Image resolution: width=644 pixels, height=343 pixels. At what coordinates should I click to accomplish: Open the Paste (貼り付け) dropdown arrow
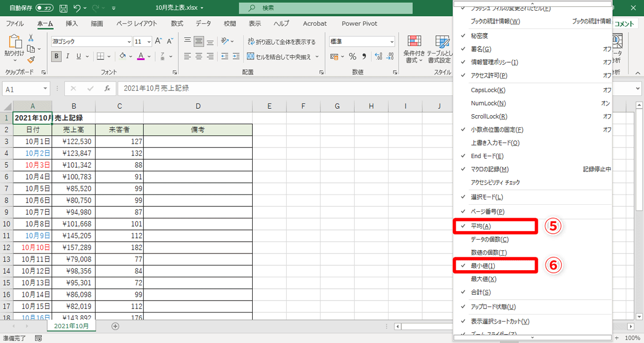pyautogui.click(x=14, y=61)
